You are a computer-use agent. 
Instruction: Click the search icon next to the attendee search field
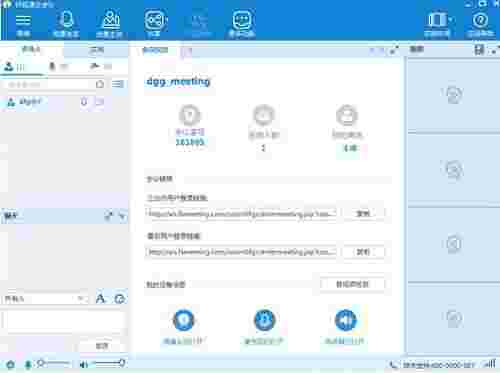click(100, 84)
